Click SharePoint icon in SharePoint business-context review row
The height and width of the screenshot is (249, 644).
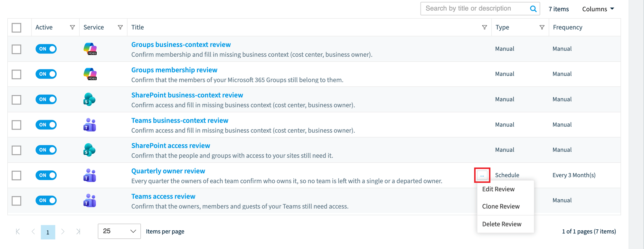coord(90,99)
